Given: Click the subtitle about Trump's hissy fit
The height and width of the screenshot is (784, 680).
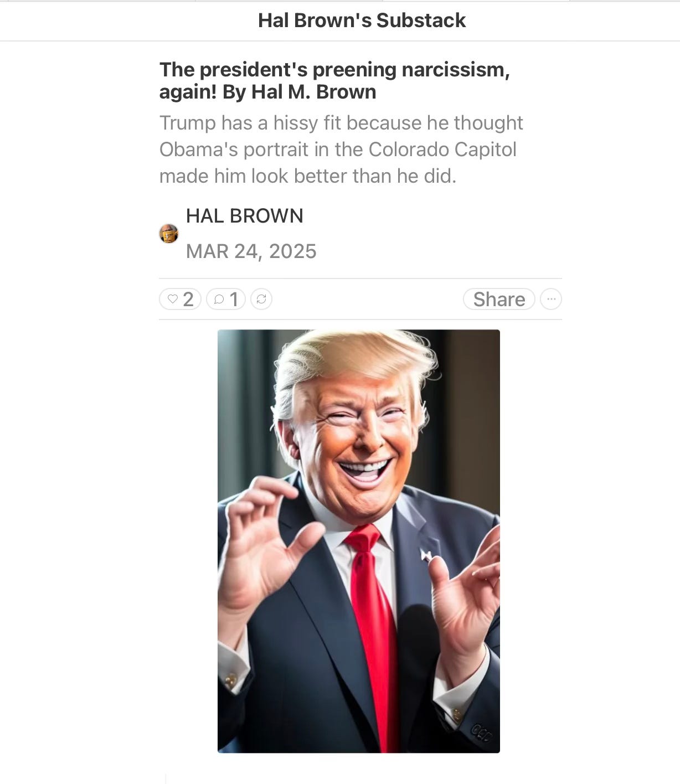Looking at the screenshot, I should coord(341,123).
